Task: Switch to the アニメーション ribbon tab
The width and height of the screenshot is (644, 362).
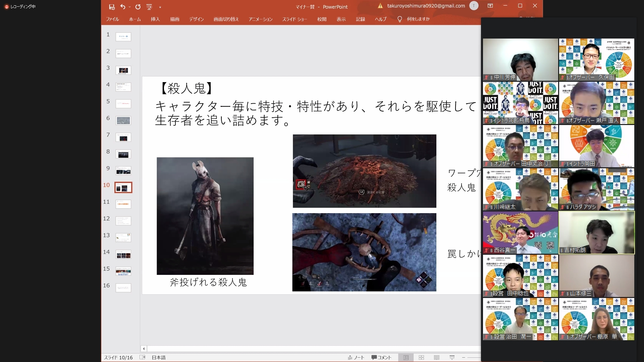Action: pyautogui.click(x=261, y=19)
